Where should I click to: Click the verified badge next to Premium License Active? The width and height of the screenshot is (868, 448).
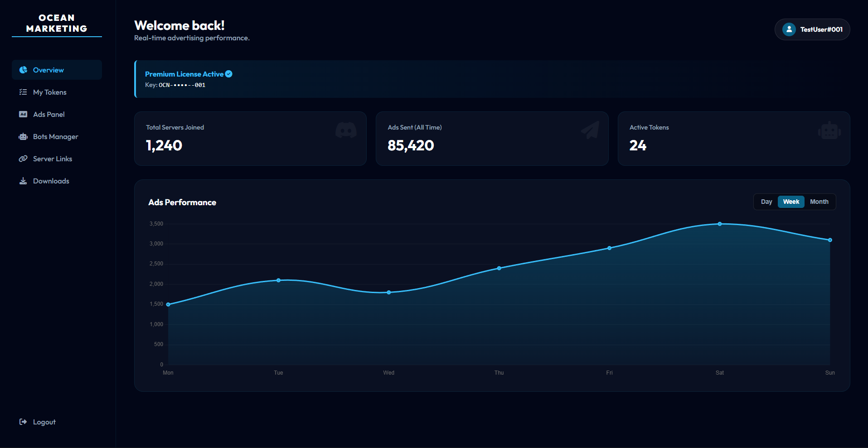point(228,74)
